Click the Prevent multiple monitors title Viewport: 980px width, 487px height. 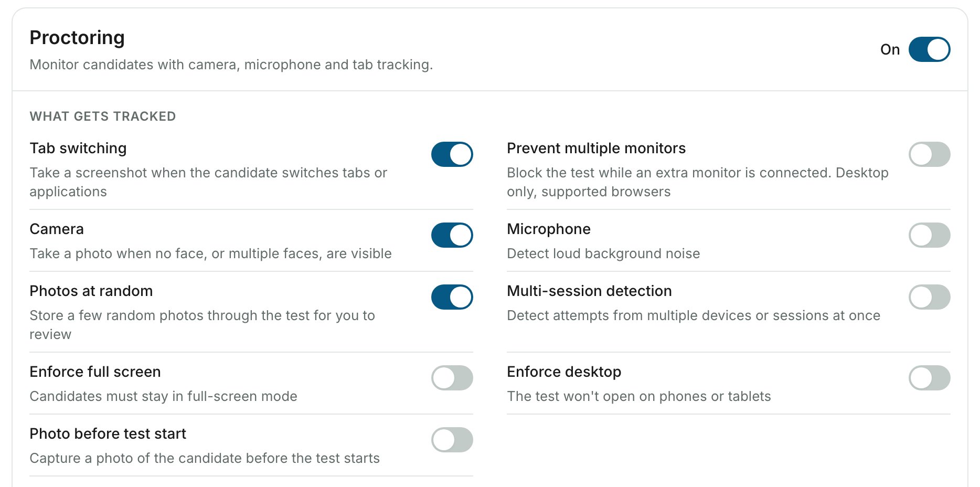click(596, 149)
